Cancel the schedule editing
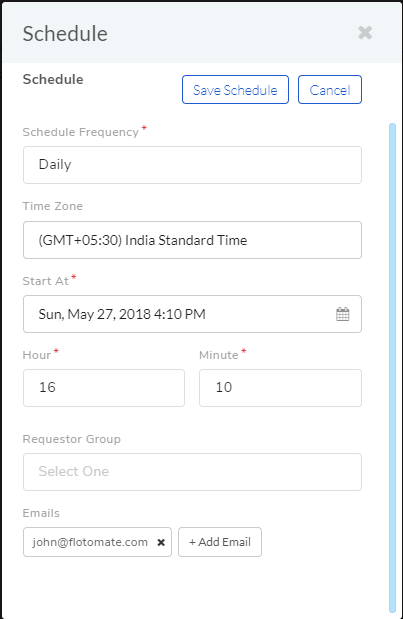The width and height of the screenshot is (403, 619). pyautogui.click(x=330, y=90)
